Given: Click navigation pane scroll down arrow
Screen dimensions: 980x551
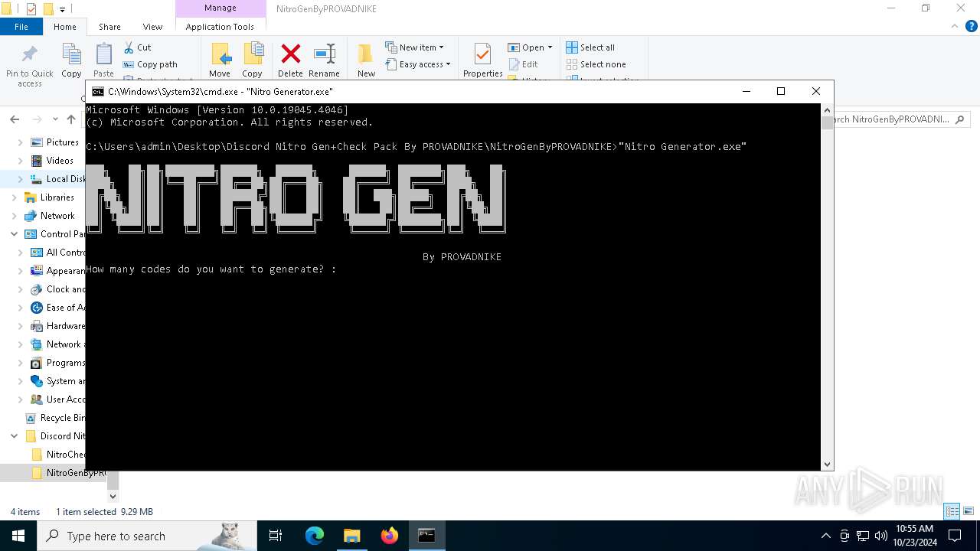Looking at the screenshot, I should pos(113,496).
